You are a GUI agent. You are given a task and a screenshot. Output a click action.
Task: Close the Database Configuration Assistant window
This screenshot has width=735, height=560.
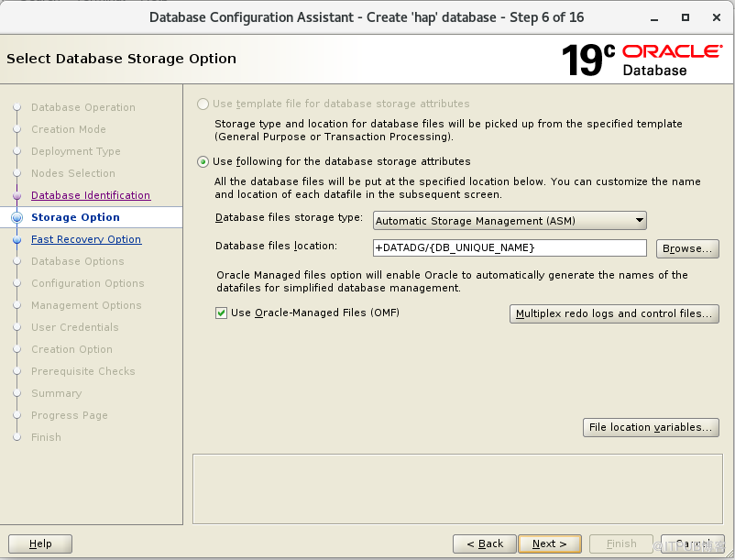pos(717,17)
